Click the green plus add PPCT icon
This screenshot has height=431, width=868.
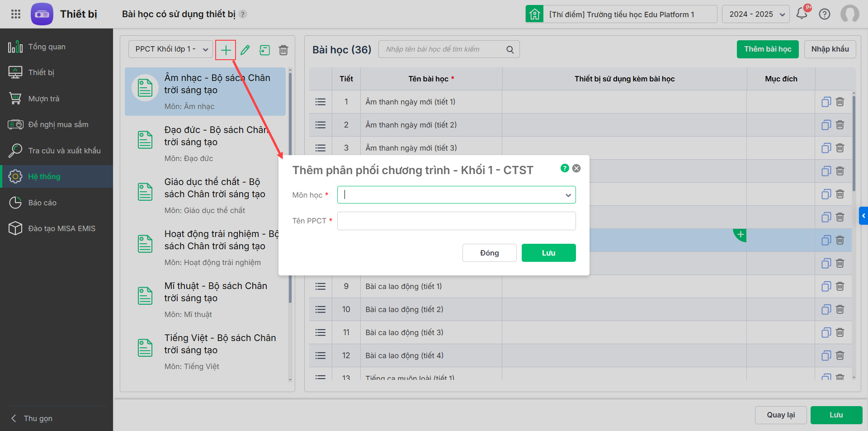point(226,50)
